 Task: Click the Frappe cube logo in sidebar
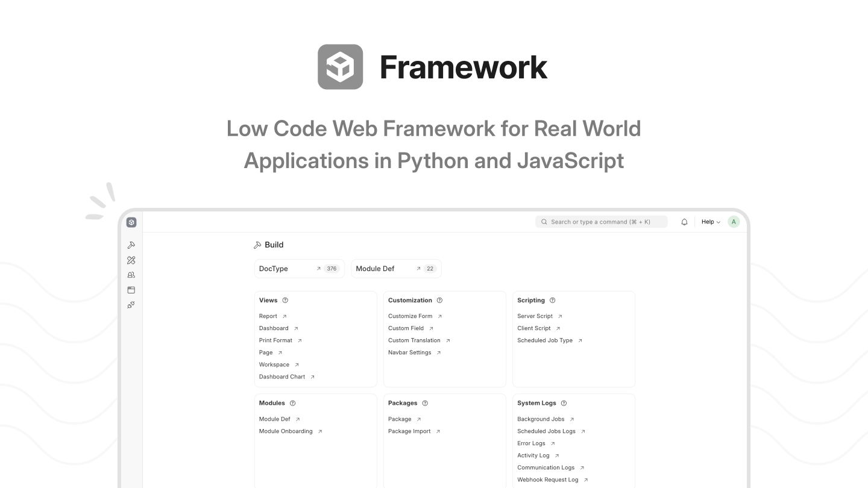(x=131, y=222)
